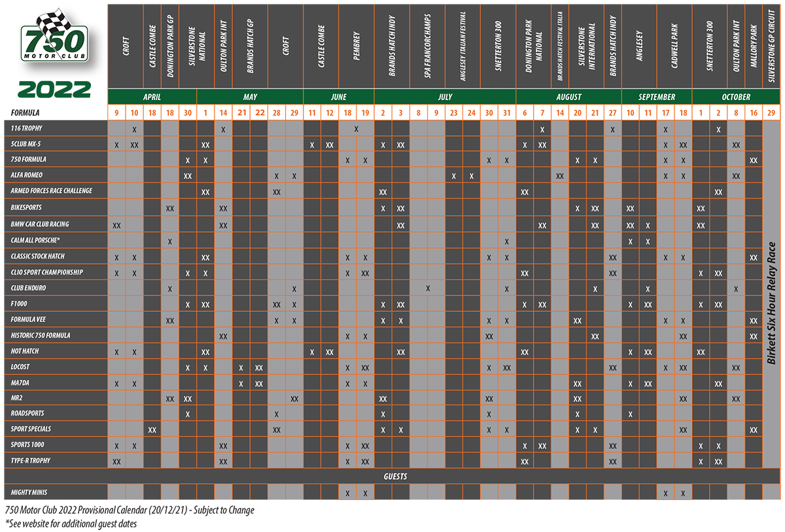Click the Provisional Calendar Subject to Change caption
This screenshot has height=532, width=785.
pyautogui.click(x=130, y=510)
